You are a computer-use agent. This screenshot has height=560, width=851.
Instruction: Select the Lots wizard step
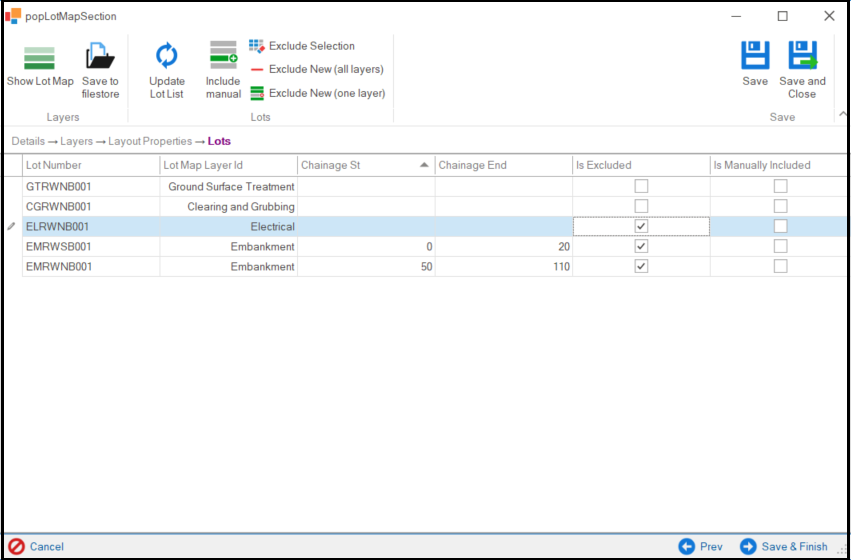(x=219, y=141)
